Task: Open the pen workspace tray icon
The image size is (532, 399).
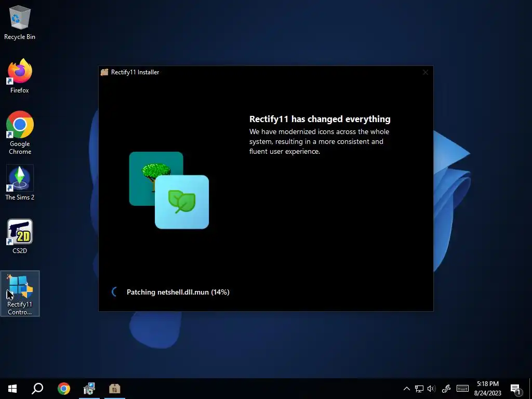Action: 446,389
